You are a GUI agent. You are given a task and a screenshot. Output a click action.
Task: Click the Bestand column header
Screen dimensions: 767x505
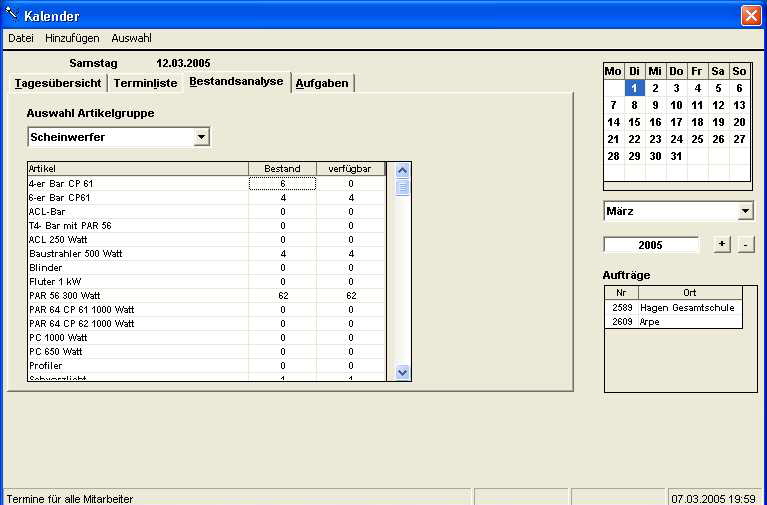[282, 169]
